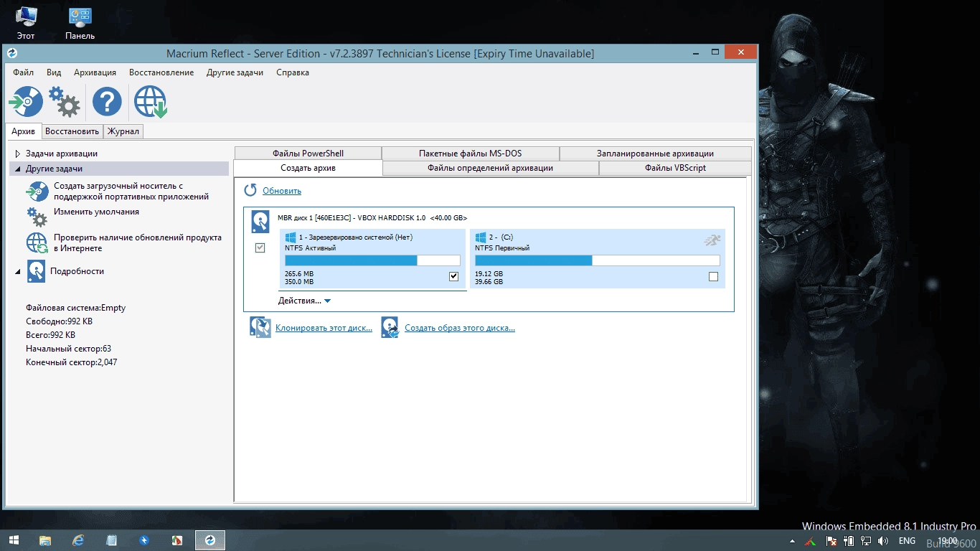Open the 'Файлы определений архивации' tab
980x551 pixels.
tap(490, 168)
